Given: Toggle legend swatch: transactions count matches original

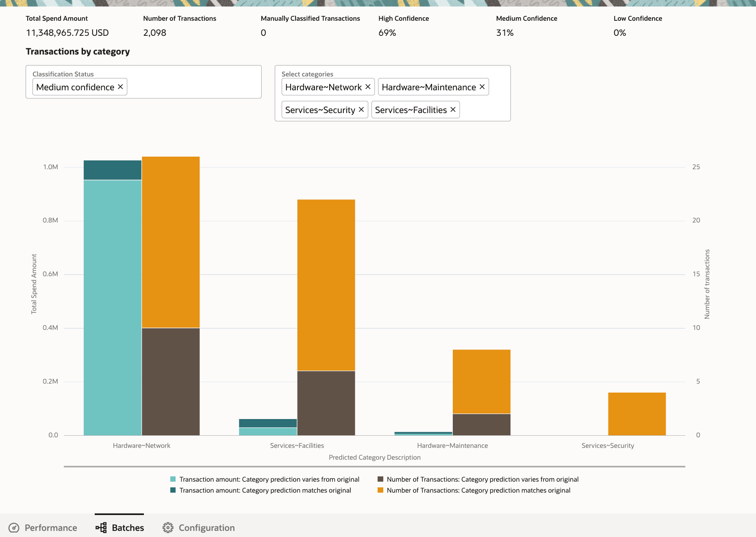Looking at the screenshot, I should [x=380, y=490].
